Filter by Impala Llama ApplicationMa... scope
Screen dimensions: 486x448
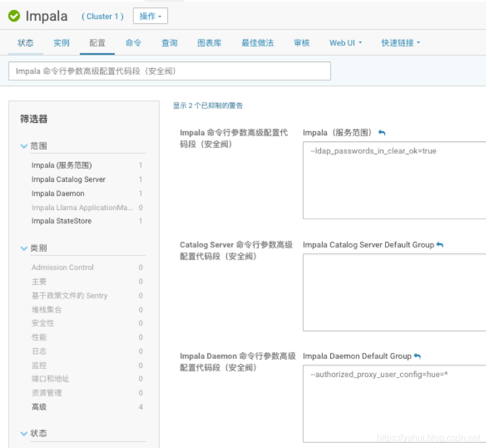pyautogui.click(x=83, y=207)
